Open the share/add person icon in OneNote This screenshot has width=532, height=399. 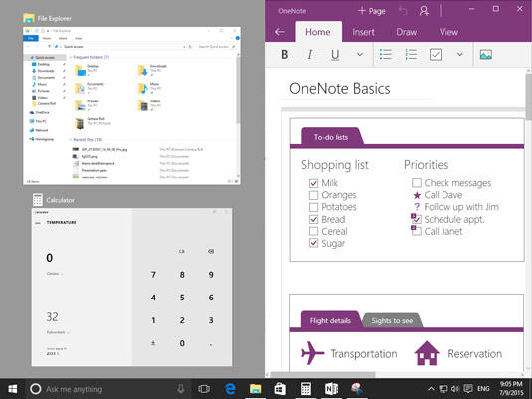tap(424, 11)
